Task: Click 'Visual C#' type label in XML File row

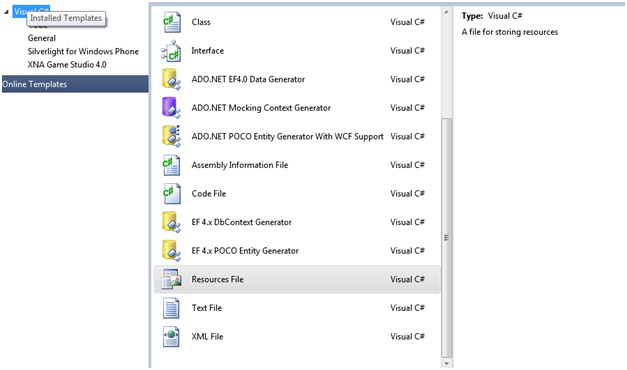Action: [x=407, y=336]
